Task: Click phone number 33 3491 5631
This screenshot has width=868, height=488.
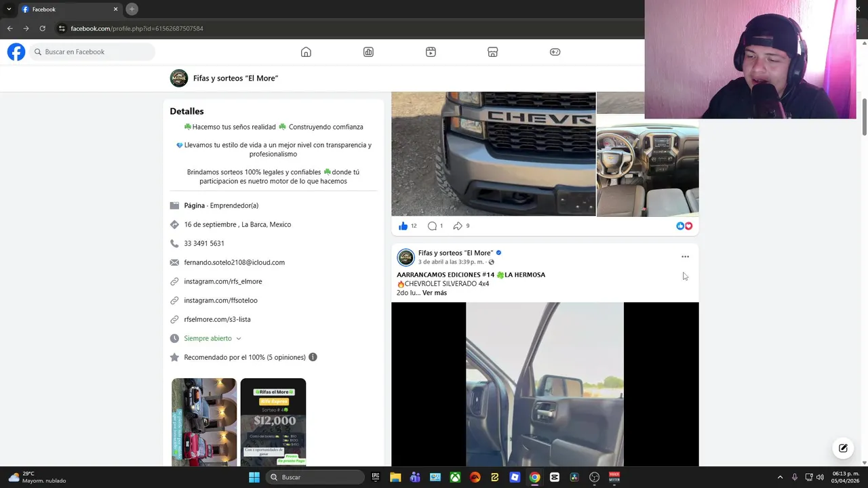Action: point(203,243)
